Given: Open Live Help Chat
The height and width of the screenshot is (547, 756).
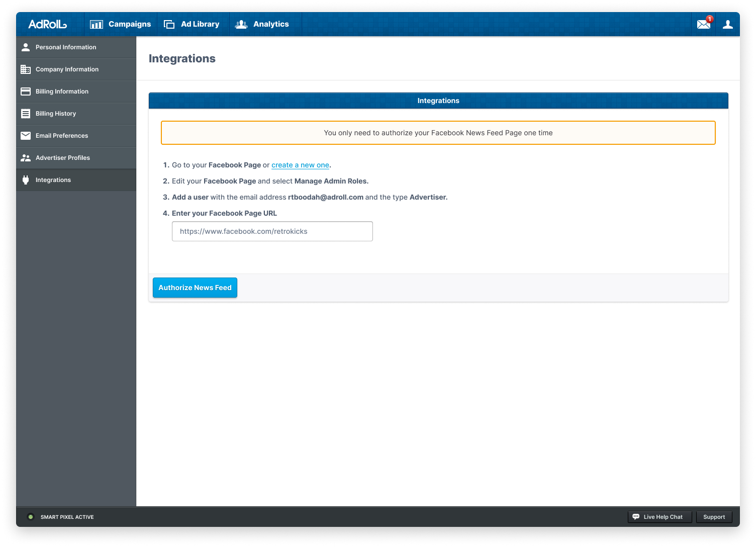Looking at the screenshot, I should click(x=659, y=517).
